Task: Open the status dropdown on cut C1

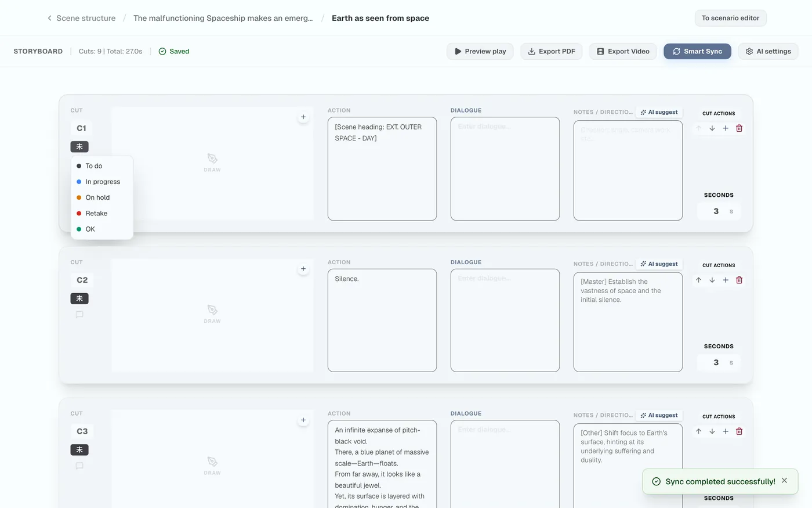Action: [79, 146]
